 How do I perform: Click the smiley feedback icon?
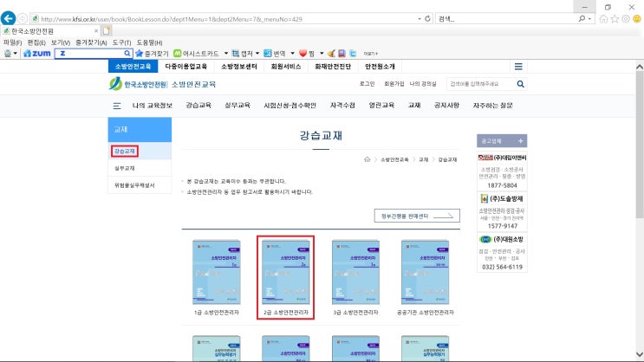(636, 19)
